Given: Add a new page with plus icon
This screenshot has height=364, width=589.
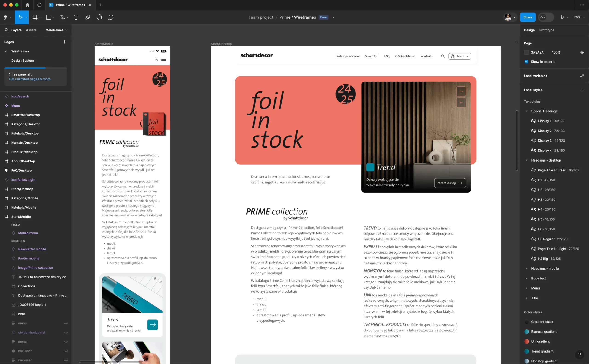Looking at the screenshot, I should (65, 42).
